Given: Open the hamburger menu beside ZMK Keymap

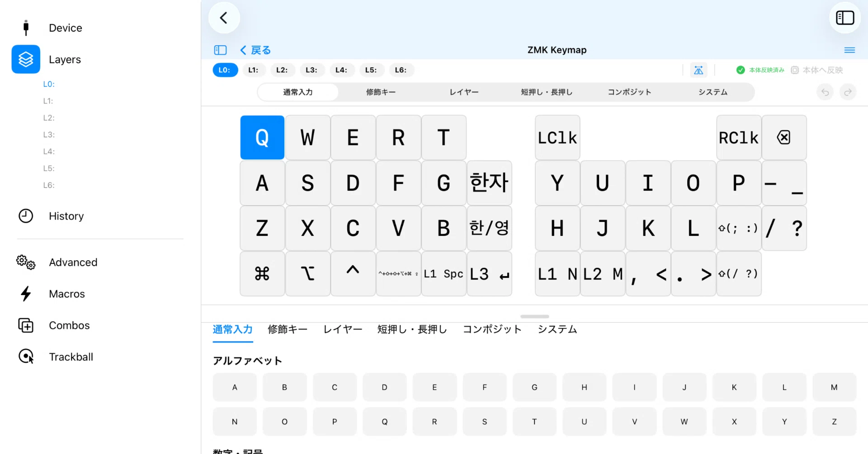Looking at the screenshot, I should (x=849, y=50).
